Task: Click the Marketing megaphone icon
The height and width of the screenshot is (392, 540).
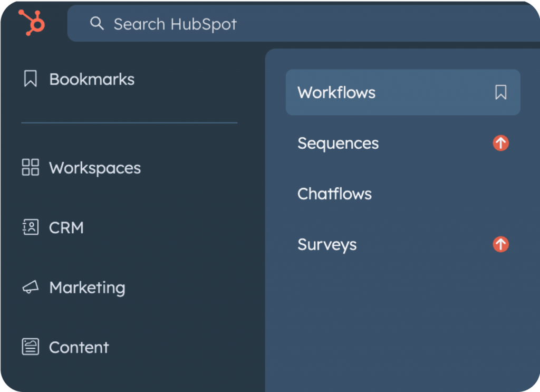Action: [30, 287]
